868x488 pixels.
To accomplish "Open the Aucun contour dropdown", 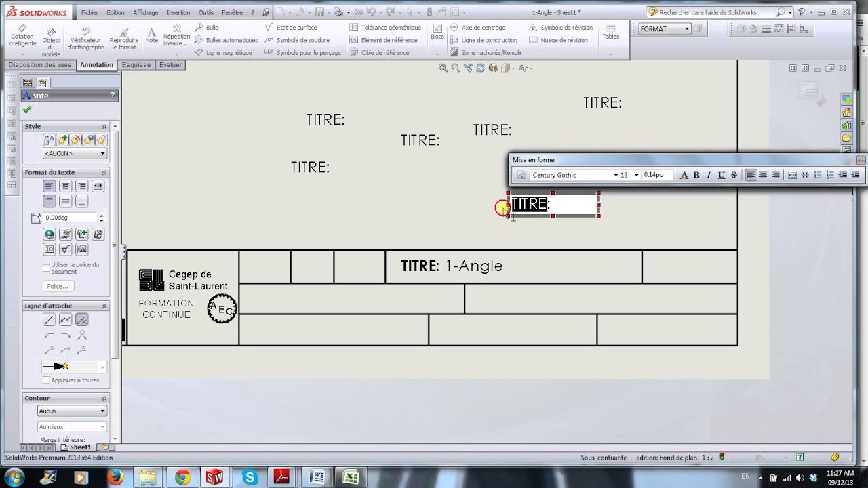I will (x=72, y=411).
